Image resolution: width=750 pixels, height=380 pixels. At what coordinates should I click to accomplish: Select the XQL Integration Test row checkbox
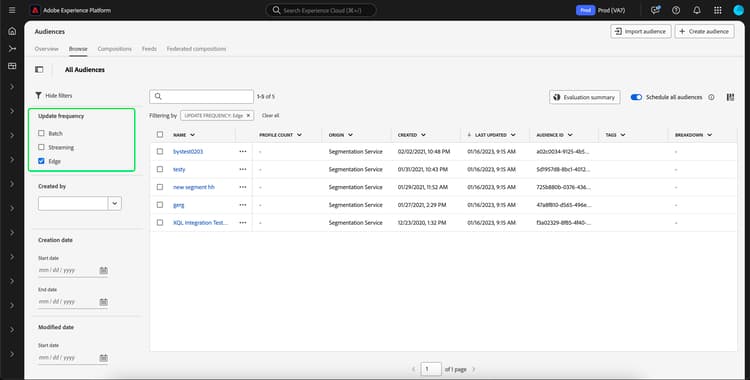pyautogui.click(x=160, y=223)
